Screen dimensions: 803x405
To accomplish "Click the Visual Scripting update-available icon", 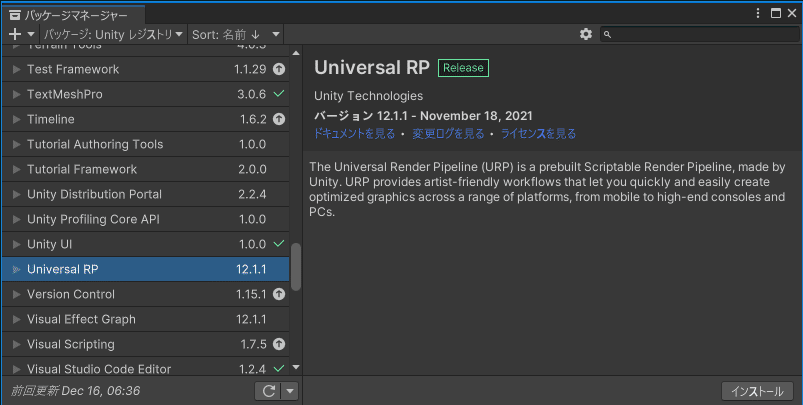I will coord(279,344).
